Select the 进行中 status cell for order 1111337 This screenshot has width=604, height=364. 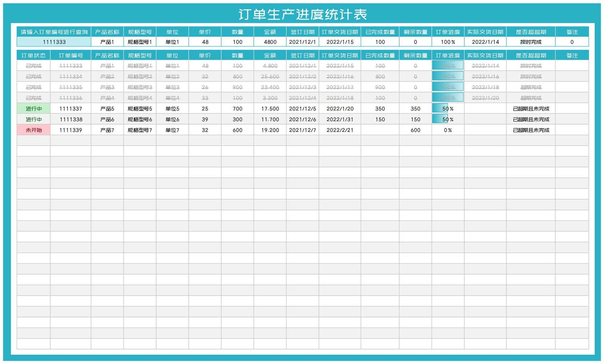coord(34,109)
